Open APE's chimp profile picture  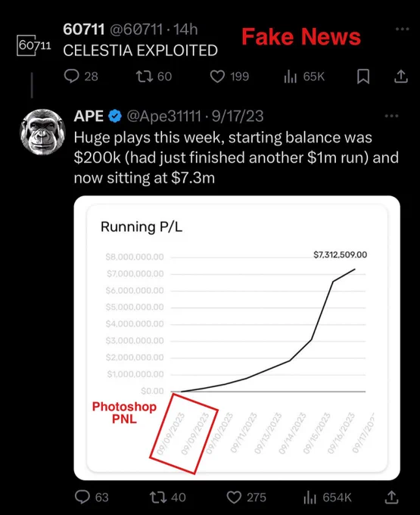pos(42,132)
